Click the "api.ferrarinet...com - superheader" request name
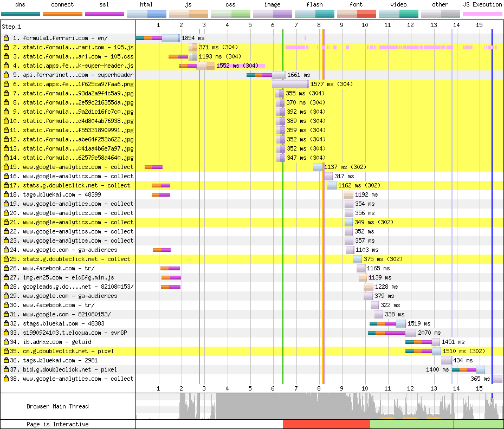Viewport: 504px width, 429px height. 78,75
